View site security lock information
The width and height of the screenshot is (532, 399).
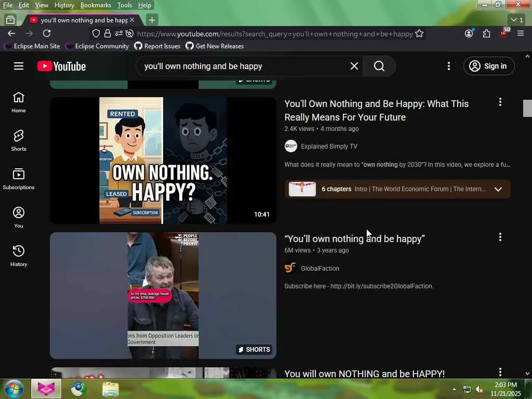(107, 33)
